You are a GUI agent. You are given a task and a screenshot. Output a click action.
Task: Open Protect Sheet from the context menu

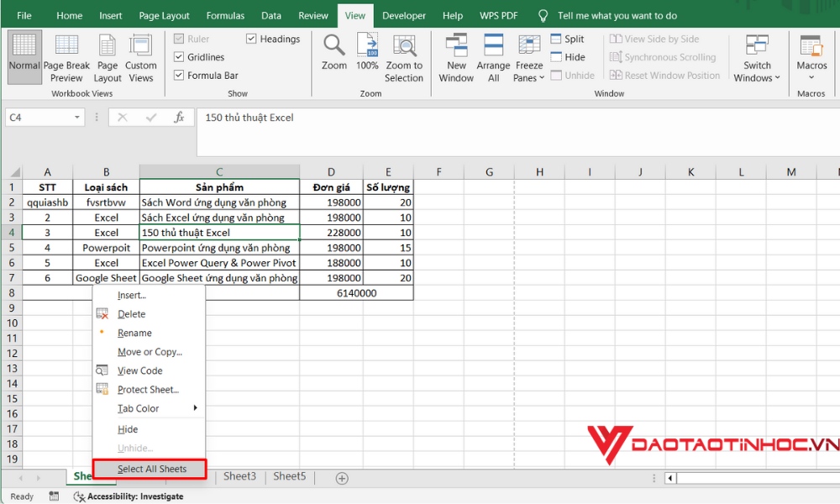(x=150, y=389)
